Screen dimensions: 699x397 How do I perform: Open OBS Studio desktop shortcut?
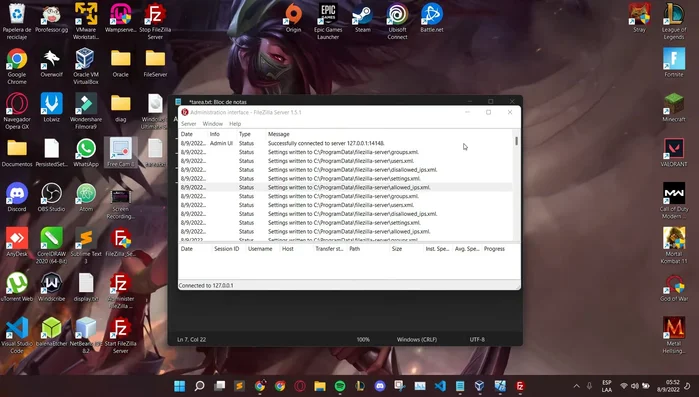click(51, 197)
